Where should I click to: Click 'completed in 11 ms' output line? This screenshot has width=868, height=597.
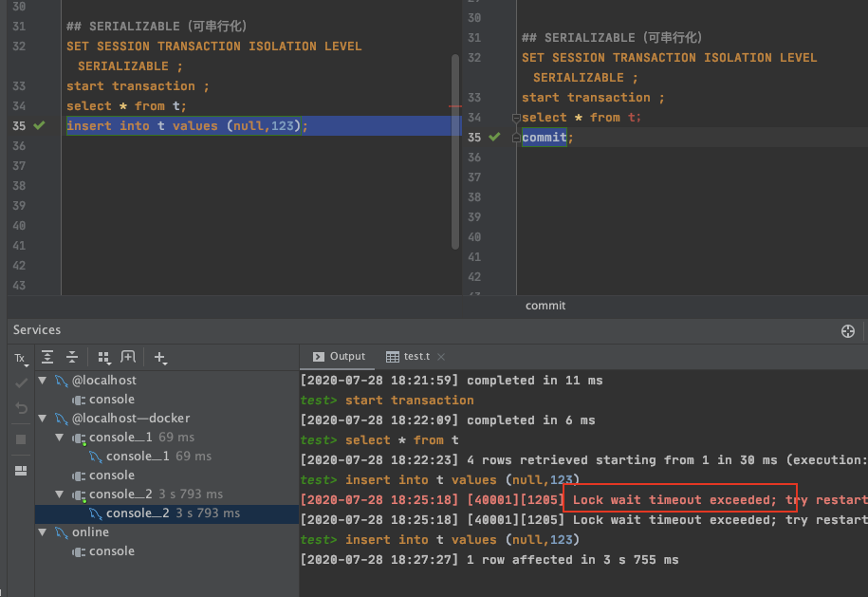[x=452, y=381]
